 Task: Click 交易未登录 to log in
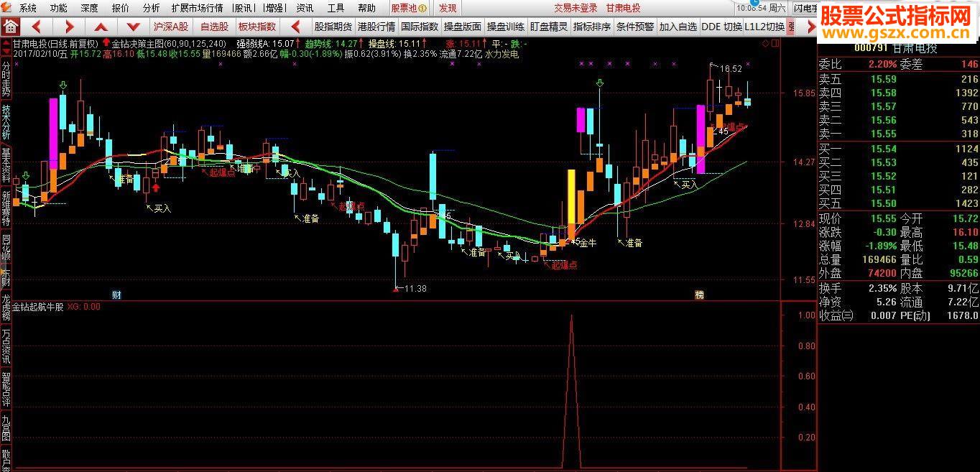coord(575,8)
